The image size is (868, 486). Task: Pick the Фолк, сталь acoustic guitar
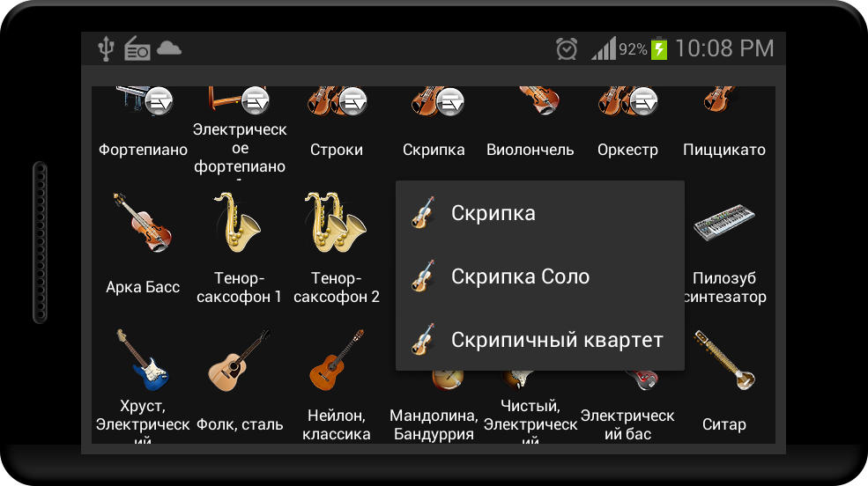[239, 360]
